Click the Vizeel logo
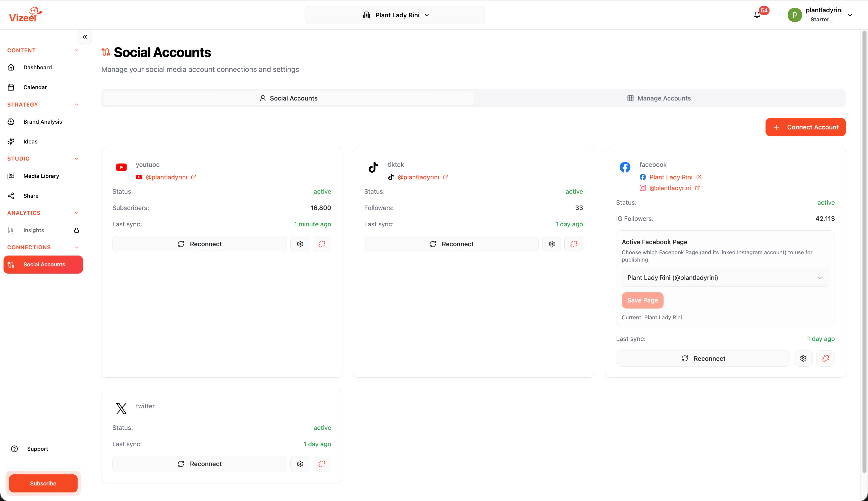This screenshot has height=501, width=868. coord(25,15)
